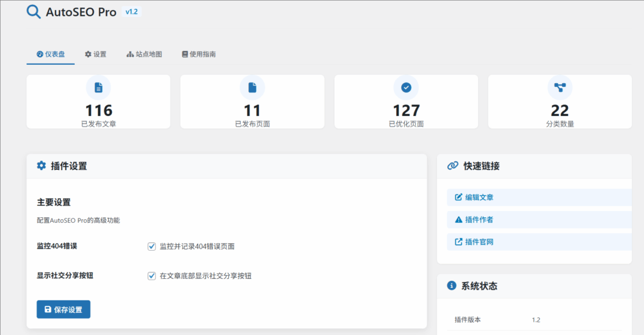
Task: Switch to the 设置 tab
Action: click(x=96, y=54)
